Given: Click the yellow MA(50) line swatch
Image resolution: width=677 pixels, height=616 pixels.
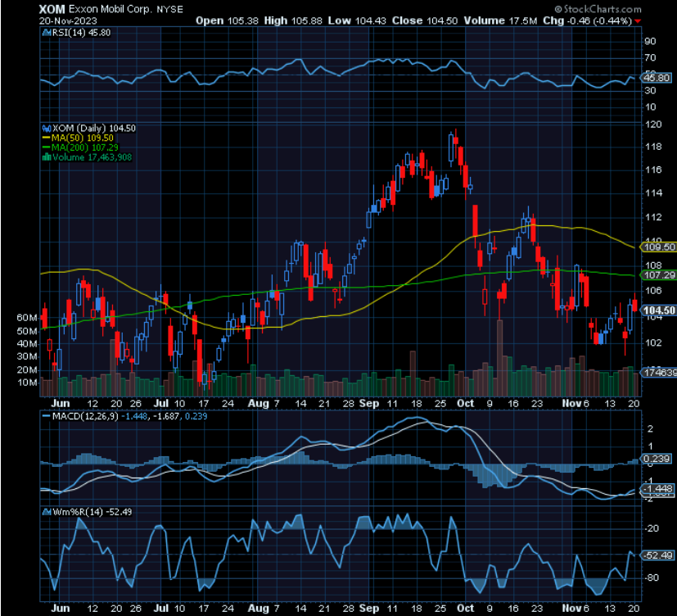Looking at the screenshot, I should (x=47, y=138).
